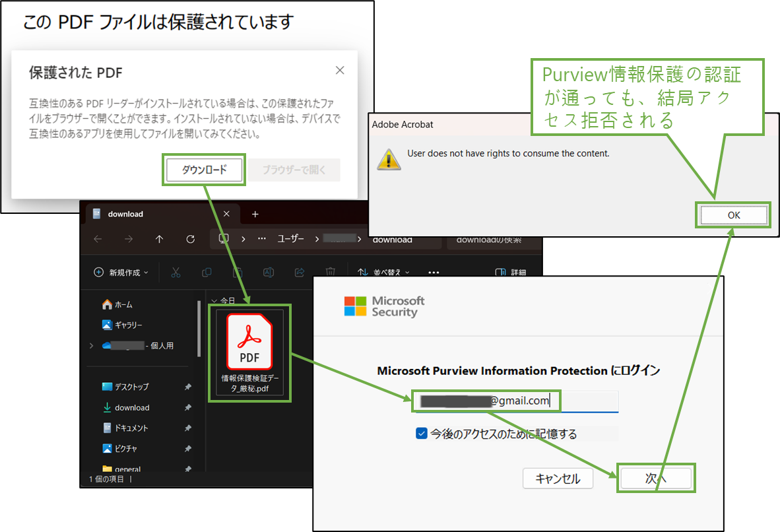This screenshot has height=532, width=780.
Task: Click キャンセル in the Purview login dialog
Action: point(558,479)
